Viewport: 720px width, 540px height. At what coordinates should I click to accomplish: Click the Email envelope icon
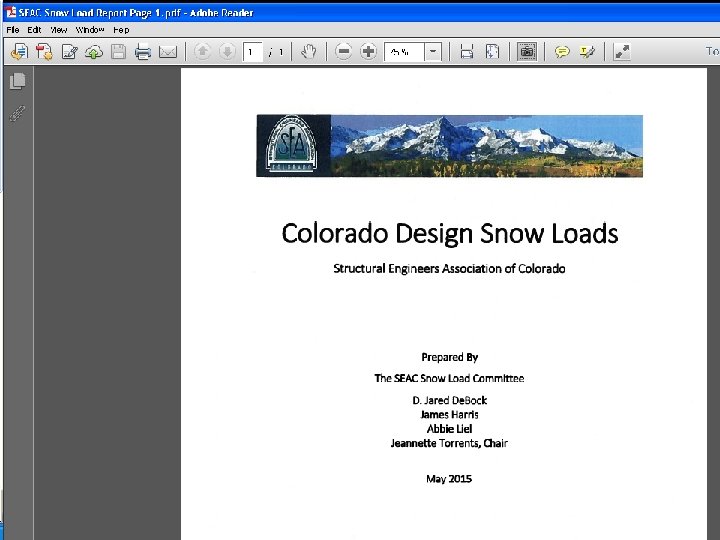click(168, 51)
